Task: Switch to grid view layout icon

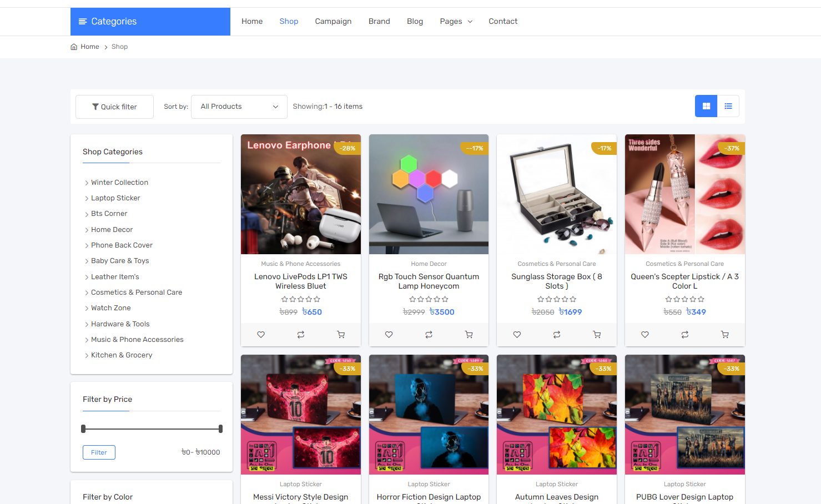Action: tap(706, 105)
